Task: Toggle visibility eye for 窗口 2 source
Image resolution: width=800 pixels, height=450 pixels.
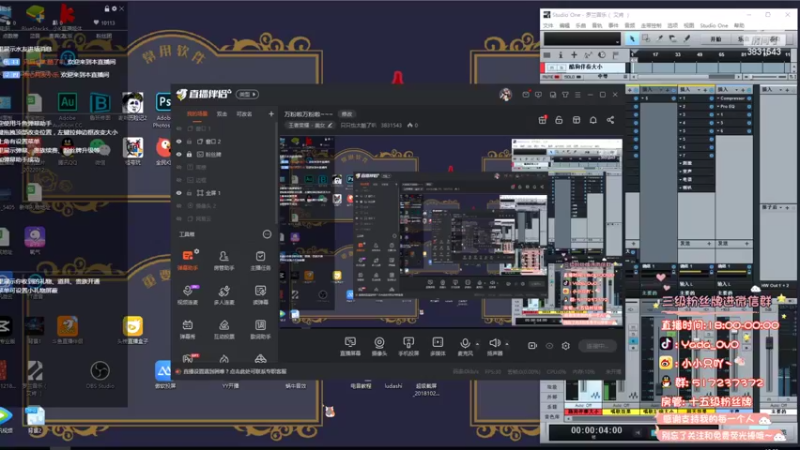Action: coord(179,141)
